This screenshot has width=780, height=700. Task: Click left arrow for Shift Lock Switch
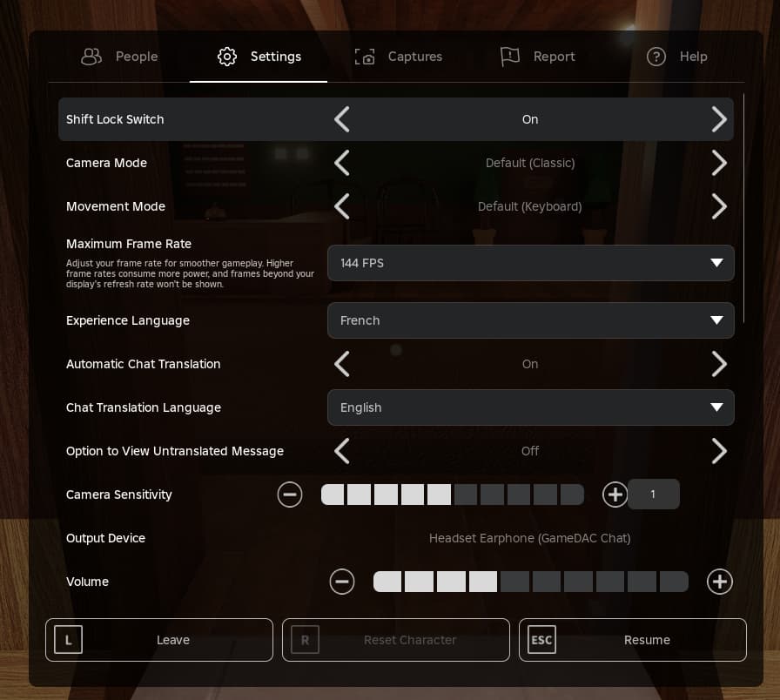tap(342, 119)
